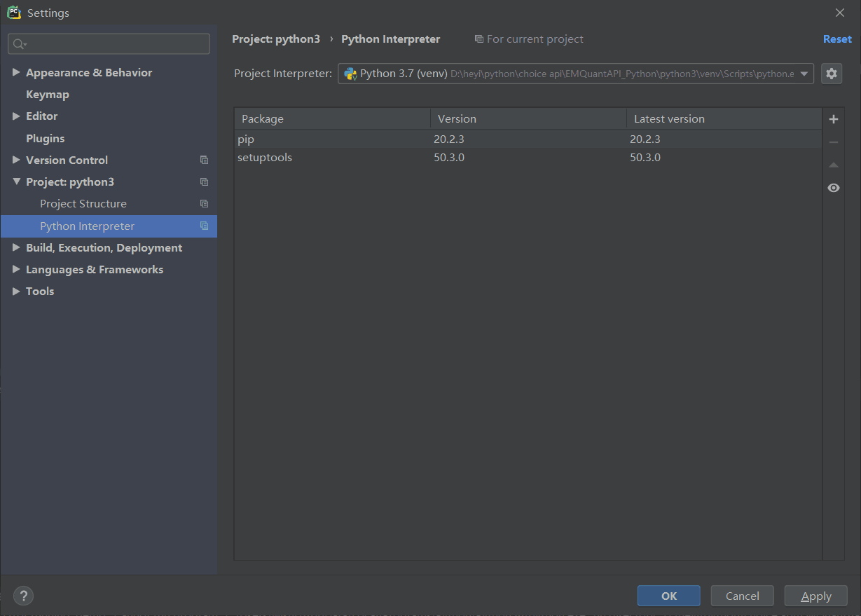Expand Build, Execution, Deployment arrow
Viewport: 861px width, 616px height.
(x=16, y=247)
